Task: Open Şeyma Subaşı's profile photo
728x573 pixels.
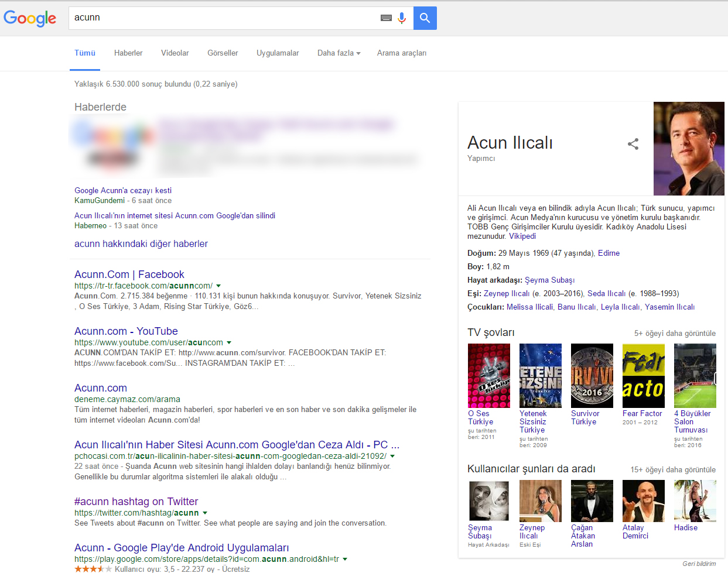Action: (x=488, y=500)
